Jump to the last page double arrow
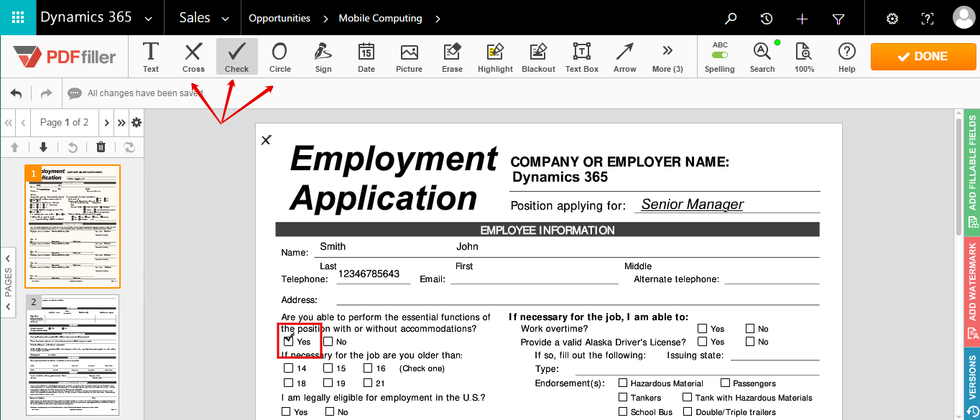980x420 pixels. pos(121,123)
